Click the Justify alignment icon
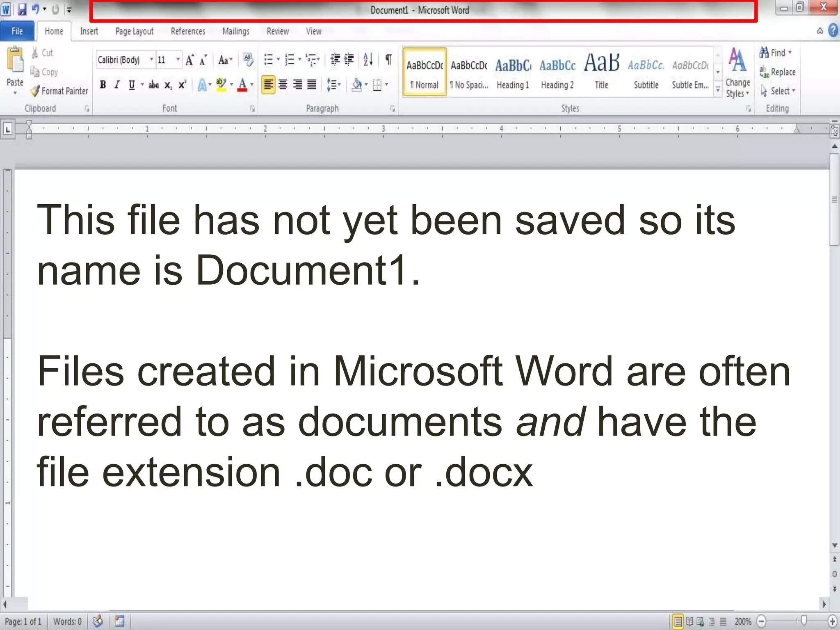 tap(312, 85)
